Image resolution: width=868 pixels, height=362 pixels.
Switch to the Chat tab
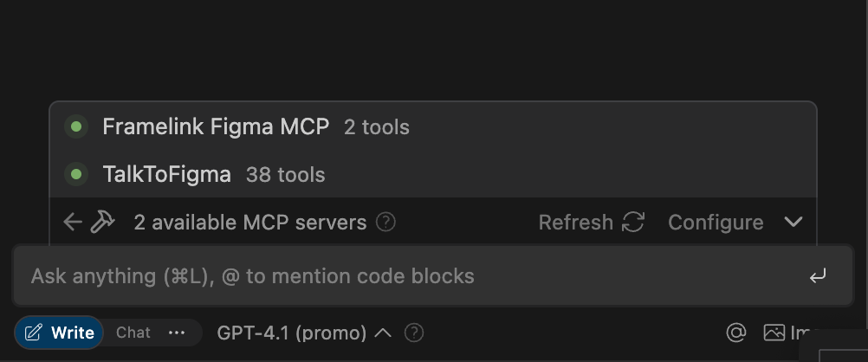pyautogui.click(x=133, y=333)
